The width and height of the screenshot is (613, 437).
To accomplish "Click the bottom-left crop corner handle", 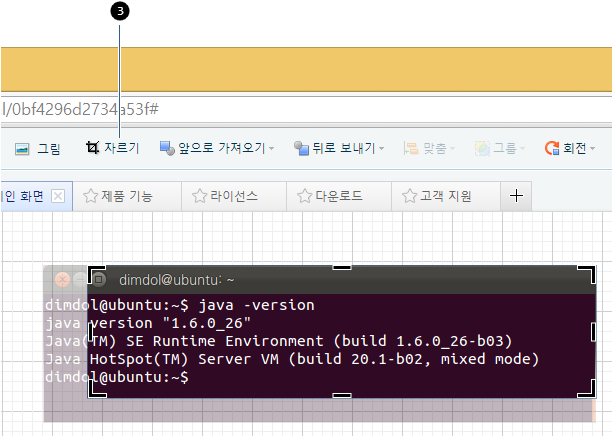I will coord(96,389).
